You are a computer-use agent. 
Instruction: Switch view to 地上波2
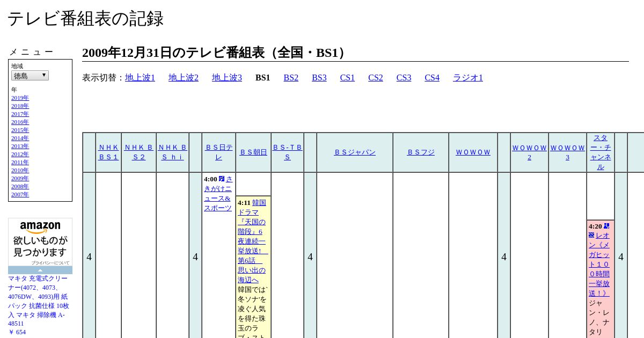coord(184,78)
